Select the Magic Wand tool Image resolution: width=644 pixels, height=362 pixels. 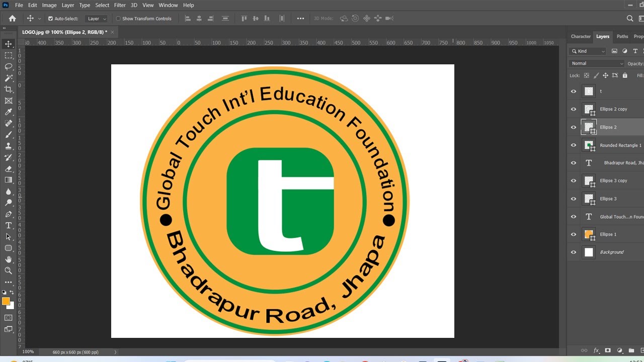(x=9, y=78)
